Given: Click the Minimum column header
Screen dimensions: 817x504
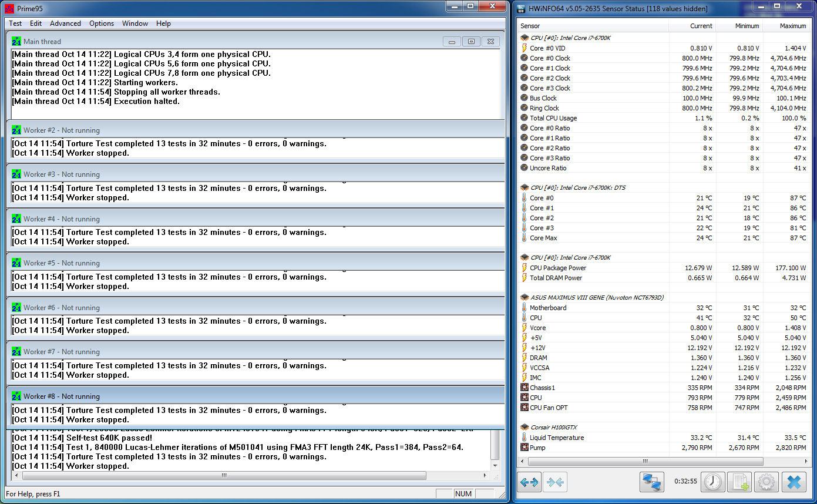Looking at the screenshot, I should [x=740, y=26].
